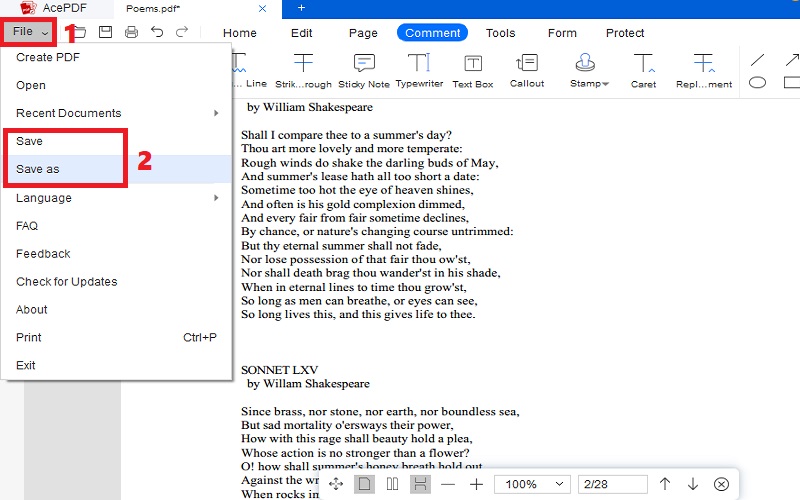The image size is (800, 500).
Task: Click the save disk toolbar icon
Action: [x=106, y=32]
